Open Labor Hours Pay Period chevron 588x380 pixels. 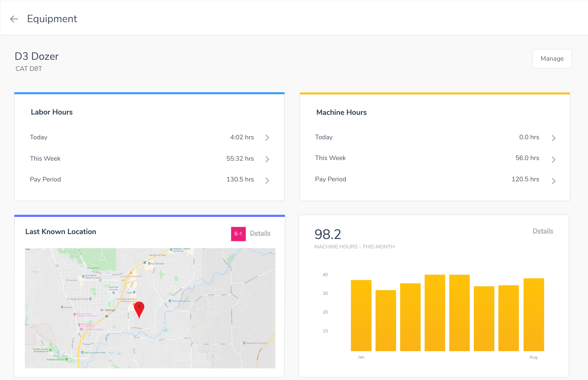pyautogui.click(x=267, y=181)
